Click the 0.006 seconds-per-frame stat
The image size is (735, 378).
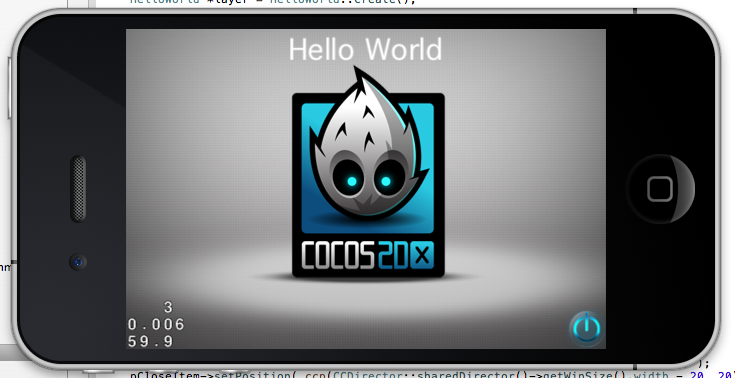click(x=156, y=325)
